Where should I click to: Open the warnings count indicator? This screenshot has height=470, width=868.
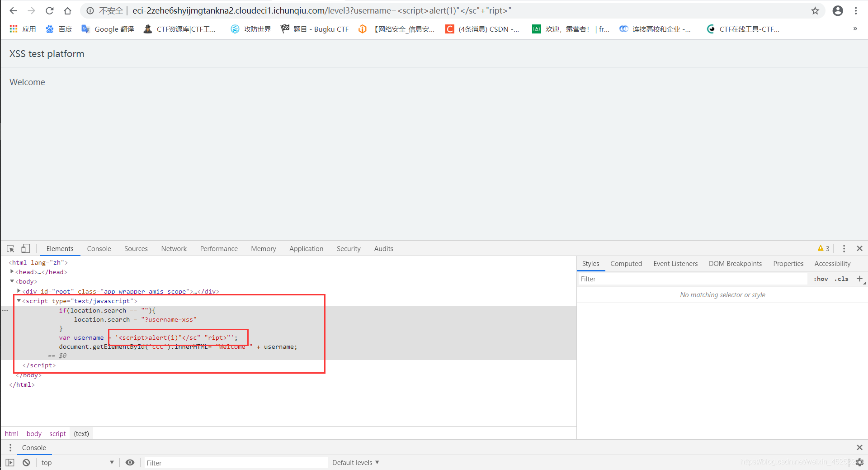823,248
